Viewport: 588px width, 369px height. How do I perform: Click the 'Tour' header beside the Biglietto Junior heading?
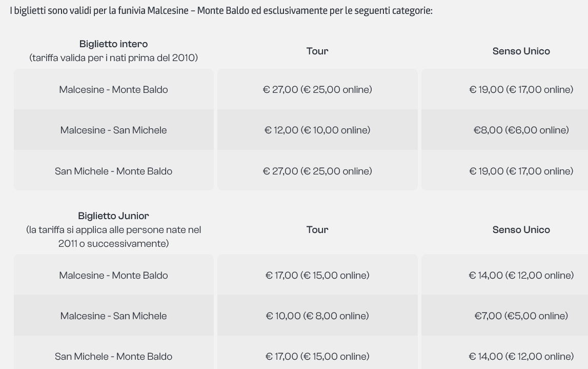pyautogui.click(x=317, y=229)
